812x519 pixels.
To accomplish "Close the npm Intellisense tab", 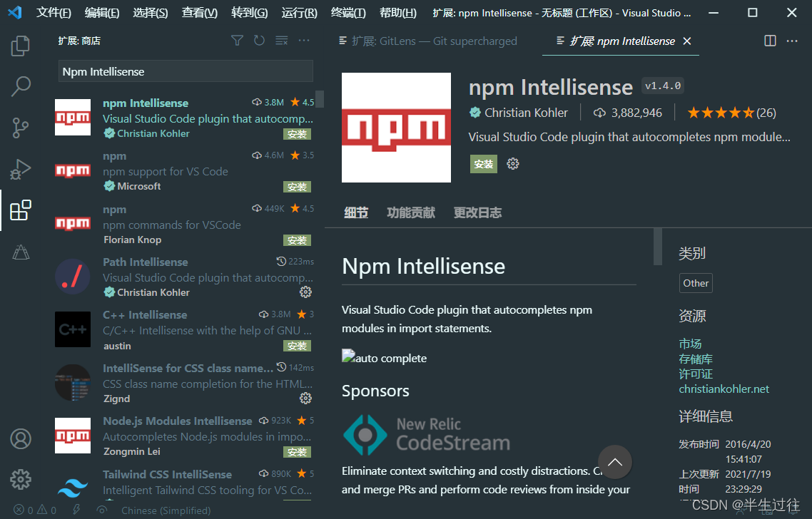I will pyautogui.click(x=686, y=41).
